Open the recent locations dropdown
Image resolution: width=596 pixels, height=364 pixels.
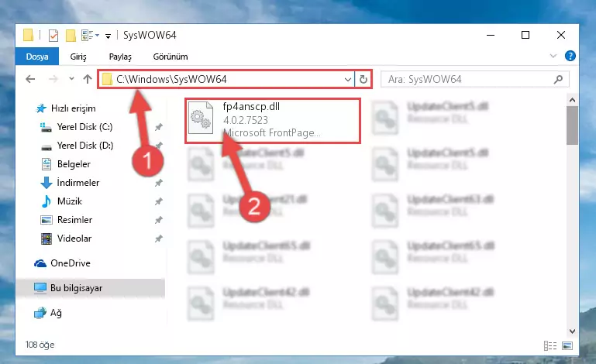[71, 79]
